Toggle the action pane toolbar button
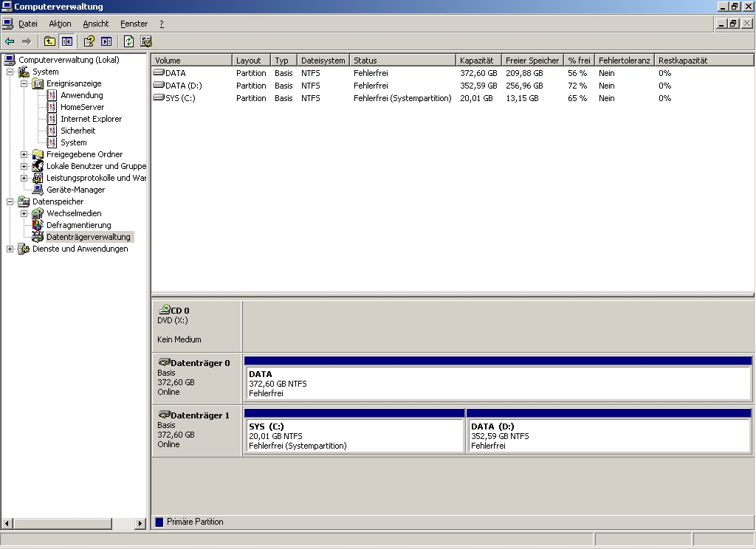The height and width of the screenshot is (549, 756). point(106,41)
